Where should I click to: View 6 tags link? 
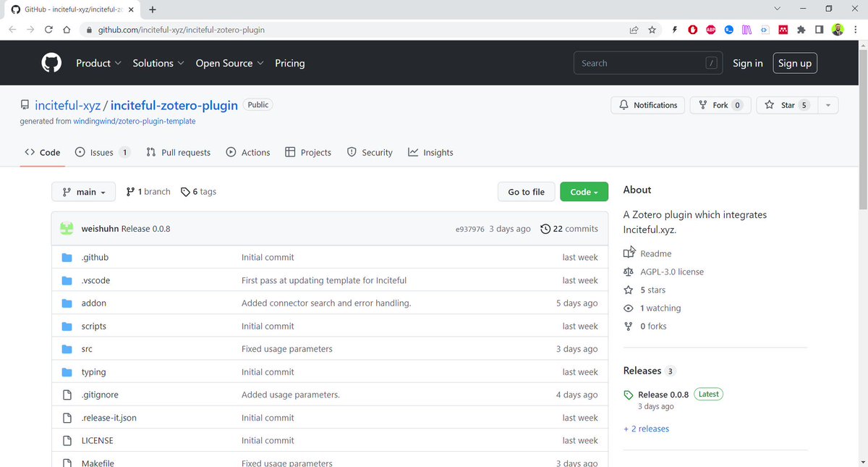click(198, 192)
